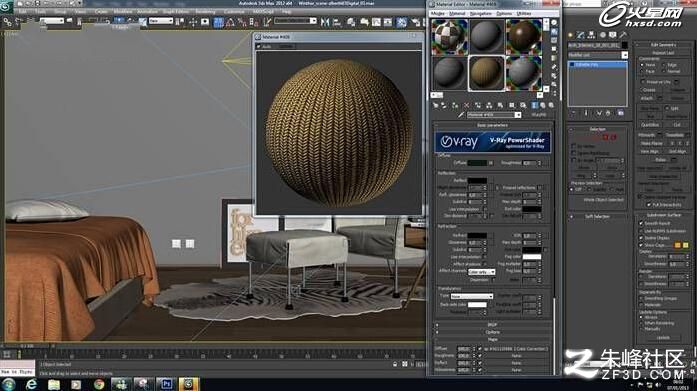Click the VRayMtl material type button
This screenshot has height=391, width=697.
(539, 115)
